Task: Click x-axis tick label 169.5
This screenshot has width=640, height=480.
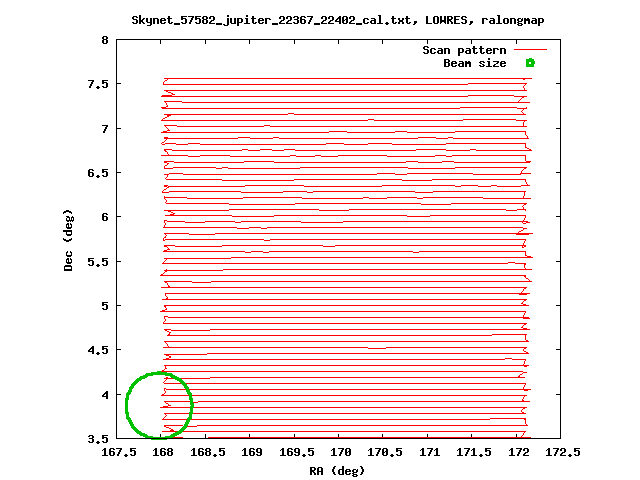Action: (297, 452)
